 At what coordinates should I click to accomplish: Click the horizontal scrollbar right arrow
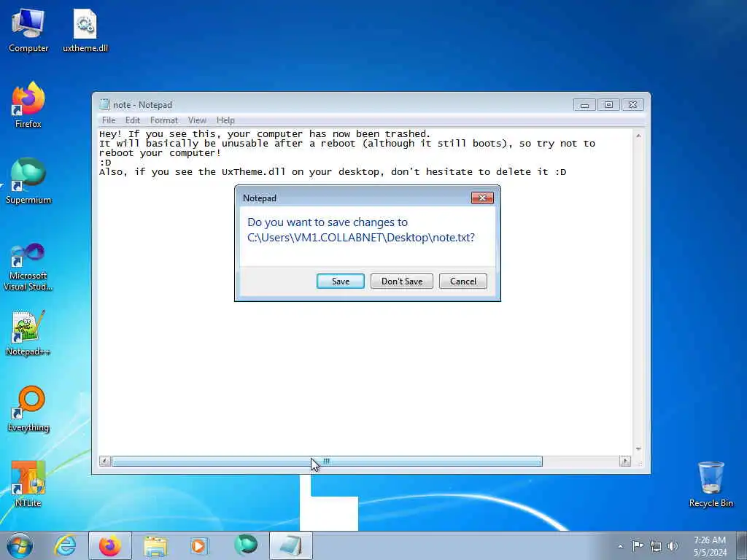tap(625, 461)
